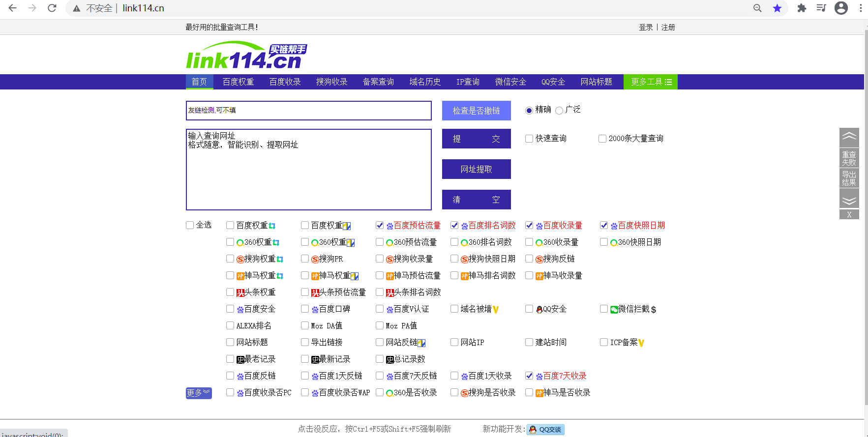868x437 pixels.
Task: Click the 360 icon beside 360预估流量
Action: click(x=389, y=243)
